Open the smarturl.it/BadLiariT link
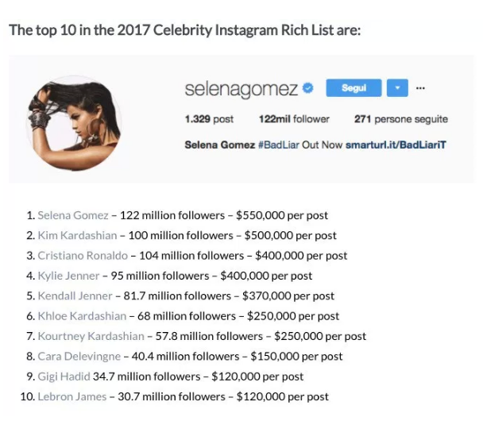This screenshot has height=448, width=483. pyautogui.click(x=396, y=145)
